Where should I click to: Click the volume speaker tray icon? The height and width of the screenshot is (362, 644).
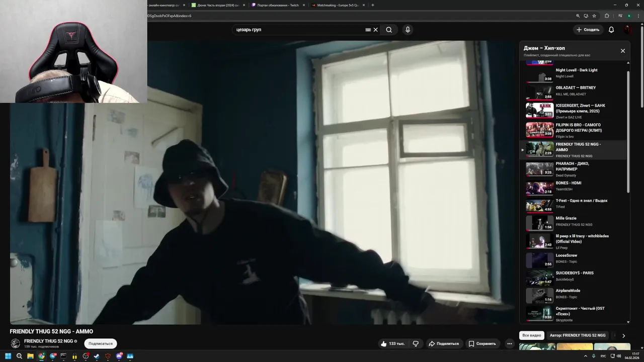pos(619,356)
